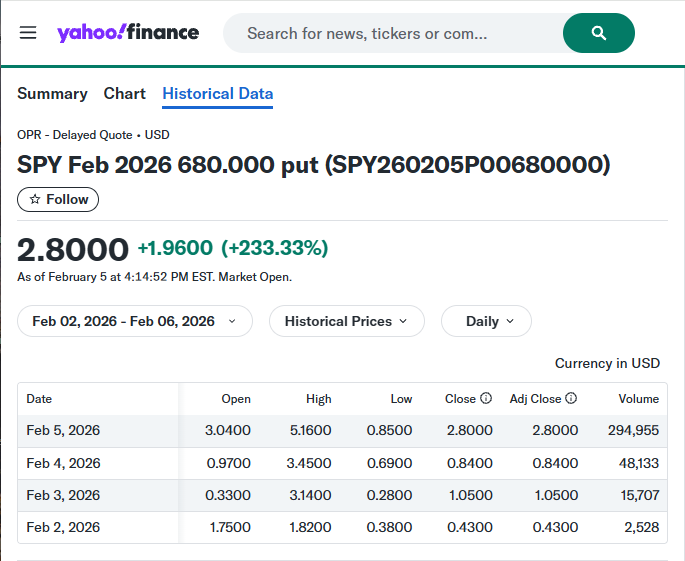Click the info icon beside Close
Viewport: 685px width, 561px height.
[486, 398]
